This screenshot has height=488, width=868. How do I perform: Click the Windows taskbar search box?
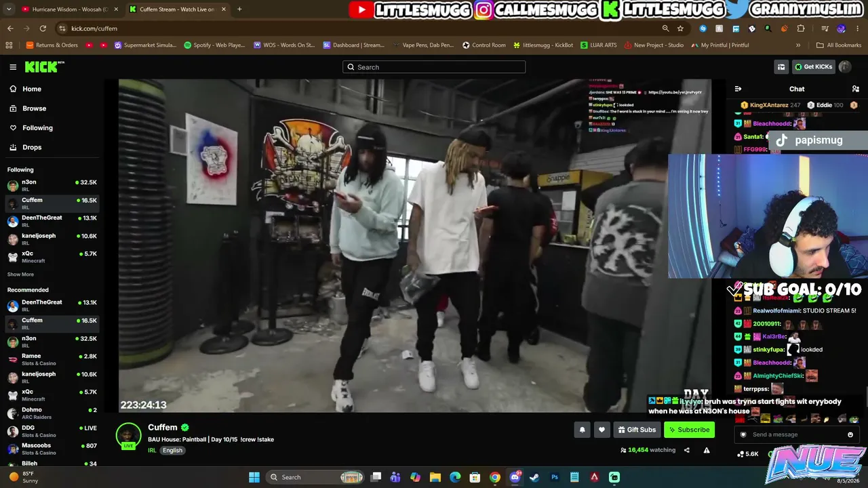(x=316, y=477)
